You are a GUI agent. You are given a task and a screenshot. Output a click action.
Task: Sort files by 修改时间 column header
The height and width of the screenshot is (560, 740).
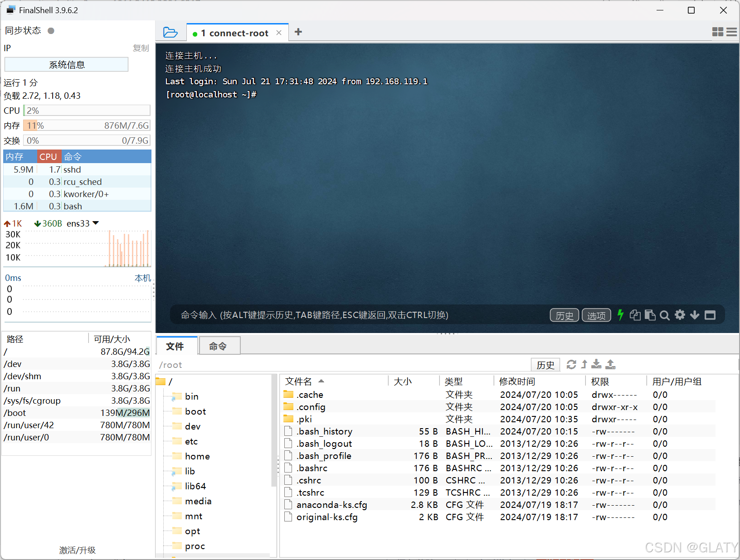coord(540,381)
